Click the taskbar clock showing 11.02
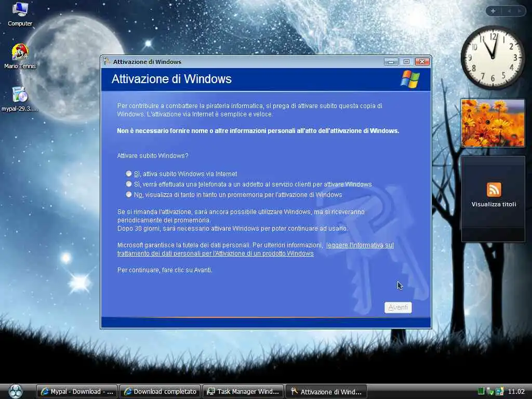The height and width of the screenshot is (399, 532). 516,392
